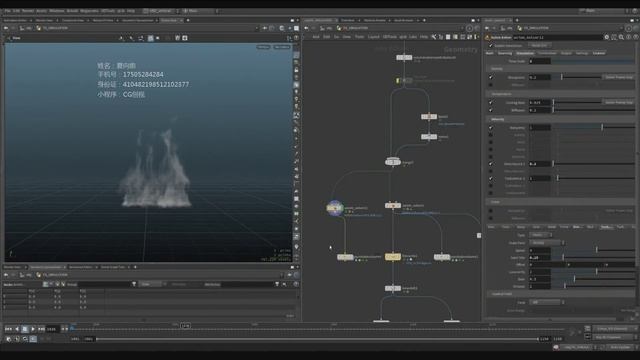This screenshot has height=360, width=640.
Task: Toggle the Enable checkbox at parameters top
Action: coord(491,46)
